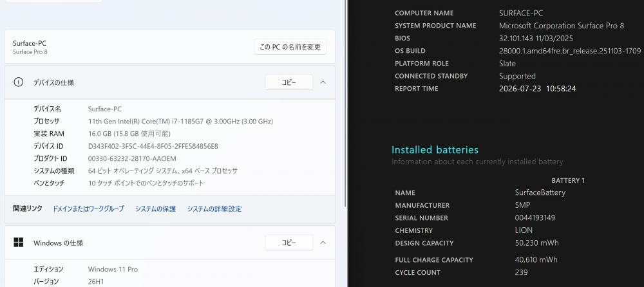Image resolution: width=644 pixels, height=287 pixels.
Task: Click the info icon beside デバイスの仕様
Action: pyautogui.click(x=19, y=82)
